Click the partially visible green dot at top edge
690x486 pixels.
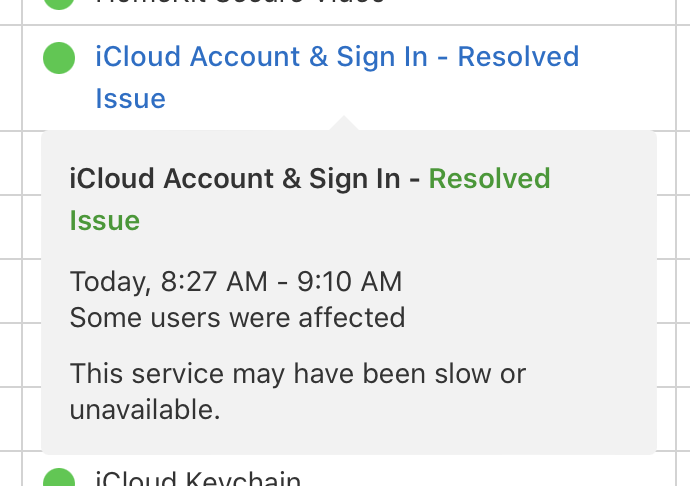[x=60, y=3]
